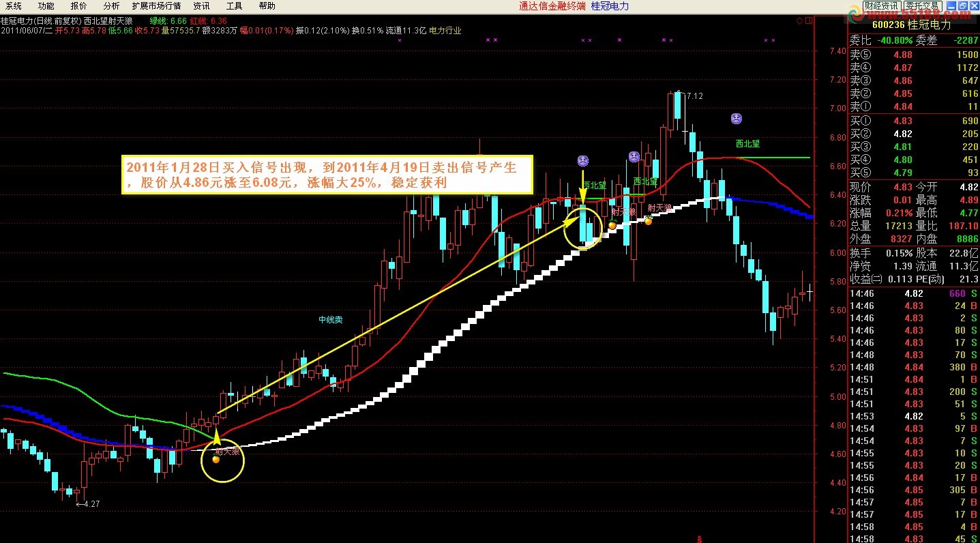Open the 功能 menu
Viewport: 980px width, 543px height.
click(46, 6)
